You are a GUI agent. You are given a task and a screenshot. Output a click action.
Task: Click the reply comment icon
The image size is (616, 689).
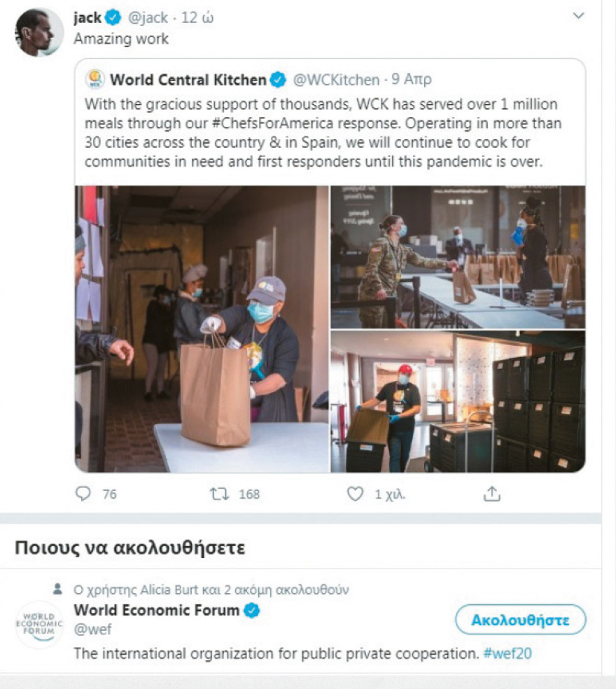[x=83, y=494]
